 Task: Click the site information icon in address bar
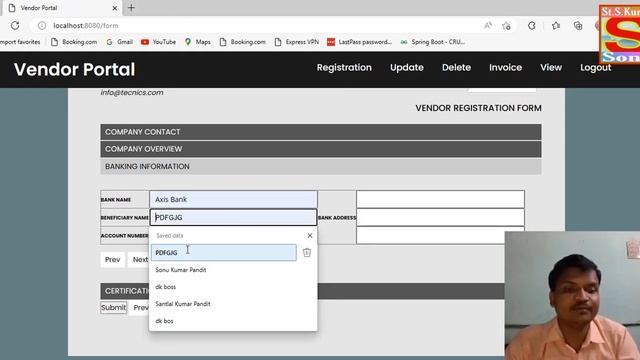[x=42, y=25]
